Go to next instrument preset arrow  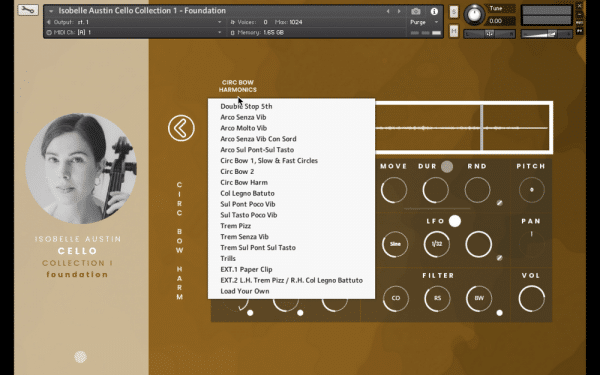pos(399,11)
